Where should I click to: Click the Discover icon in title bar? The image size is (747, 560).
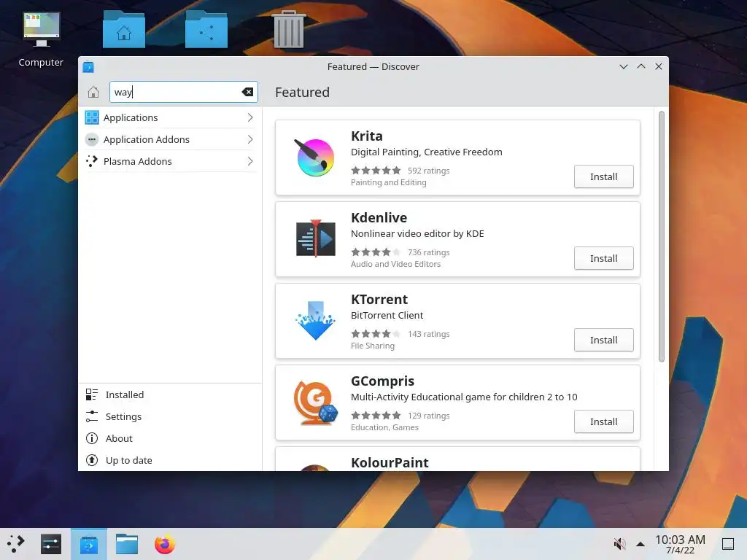[88, 66]
